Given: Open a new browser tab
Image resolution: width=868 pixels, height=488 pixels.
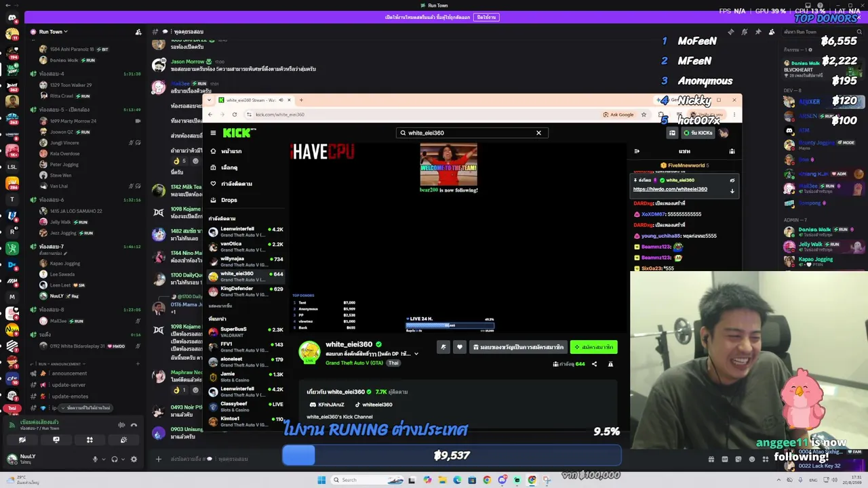Looking at the screenshot, I should coord(301,100).
